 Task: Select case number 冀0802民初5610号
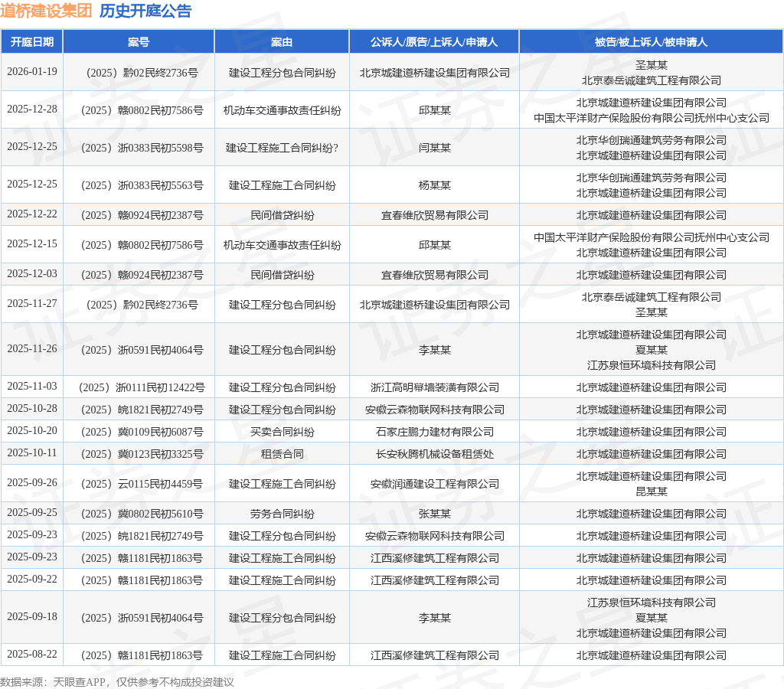tap(142, 514)
